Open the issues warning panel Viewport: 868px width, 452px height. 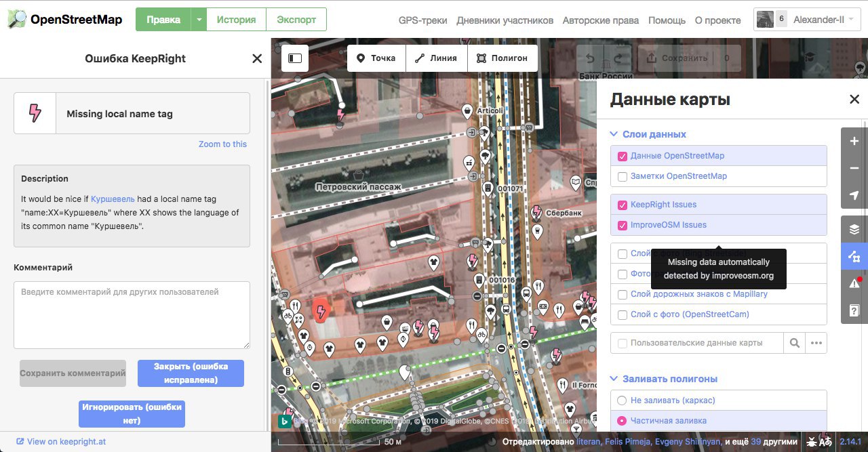(x=854, y=283)
